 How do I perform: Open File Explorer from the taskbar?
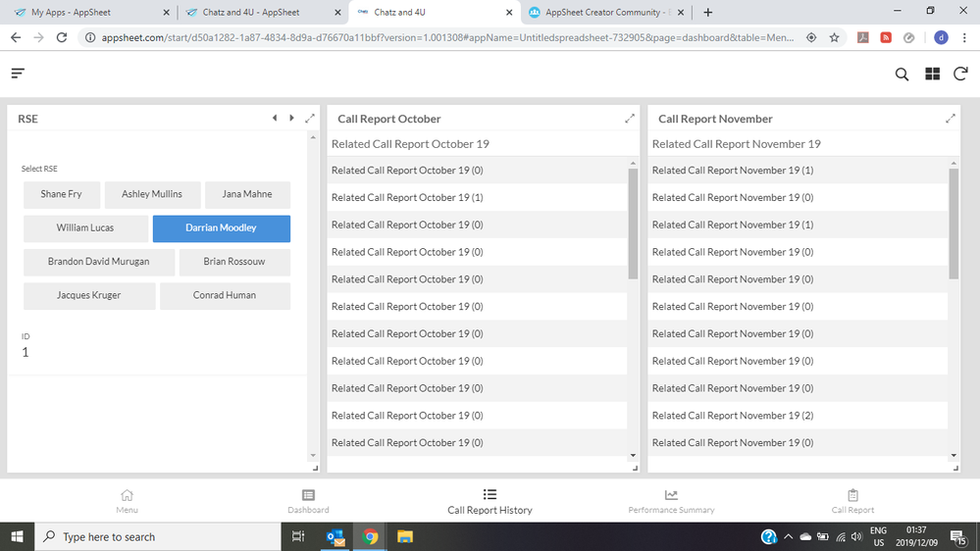(x=405, y=536)
